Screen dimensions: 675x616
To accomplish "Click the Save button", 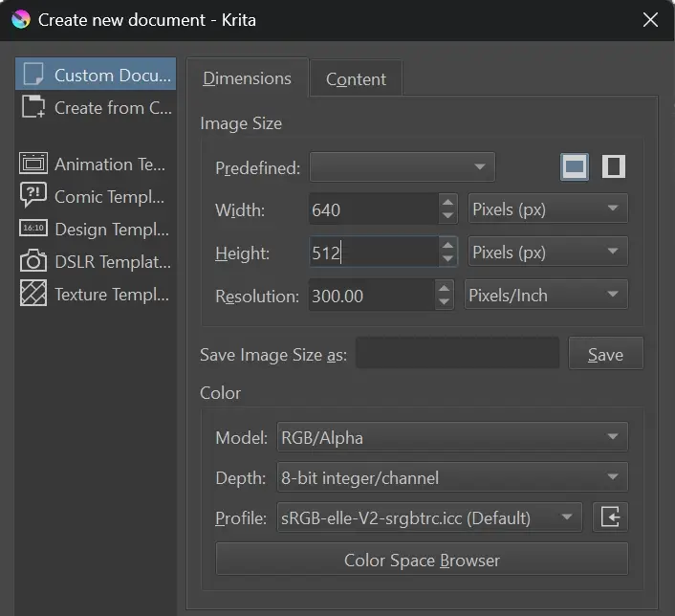I will click(x=606, y=353).
